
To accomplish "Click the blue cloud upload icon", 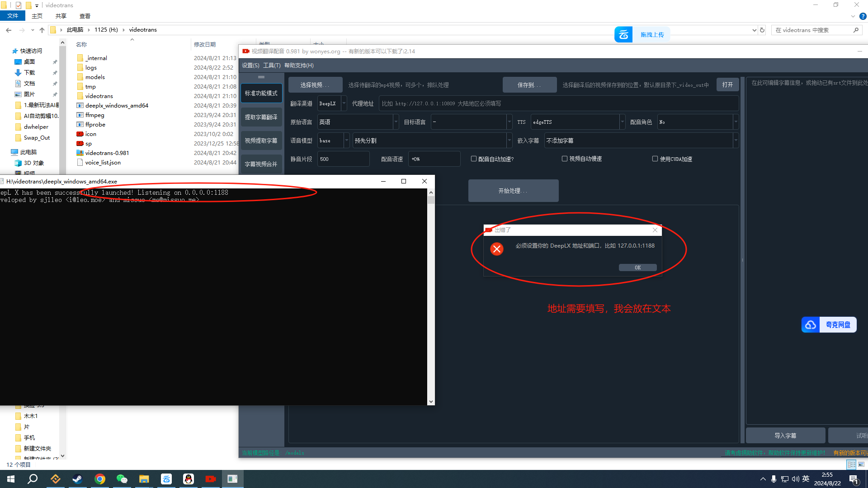I will click(623, 34).
